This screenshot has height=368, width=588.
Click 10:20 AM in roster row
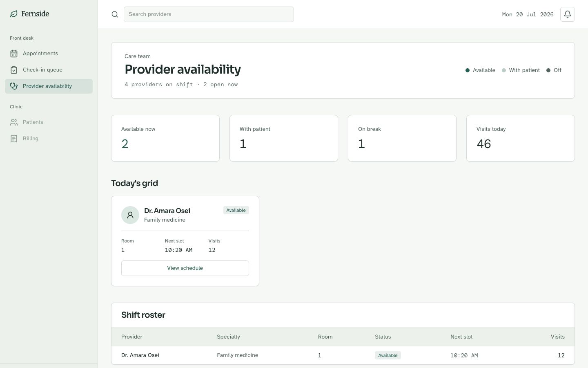(464, 356)
